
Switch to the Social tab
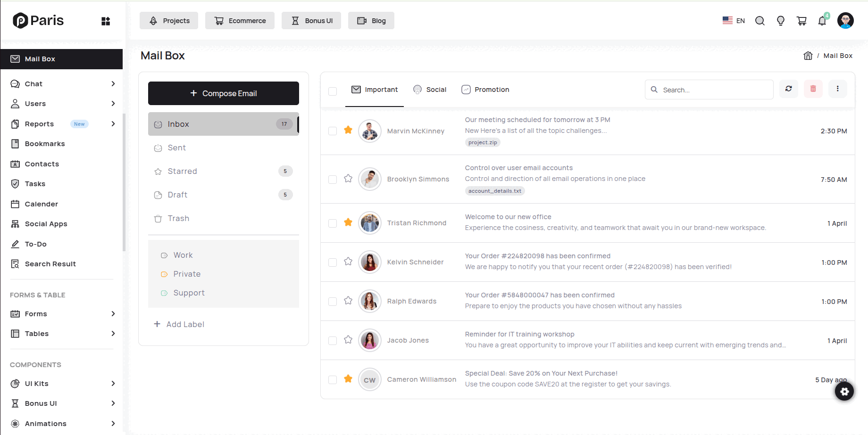[x=430, y=90]
